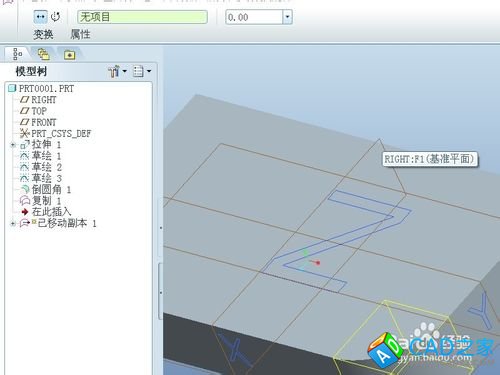
Task: Click the red drag handle in viewport
Action: tap(318, 263)
